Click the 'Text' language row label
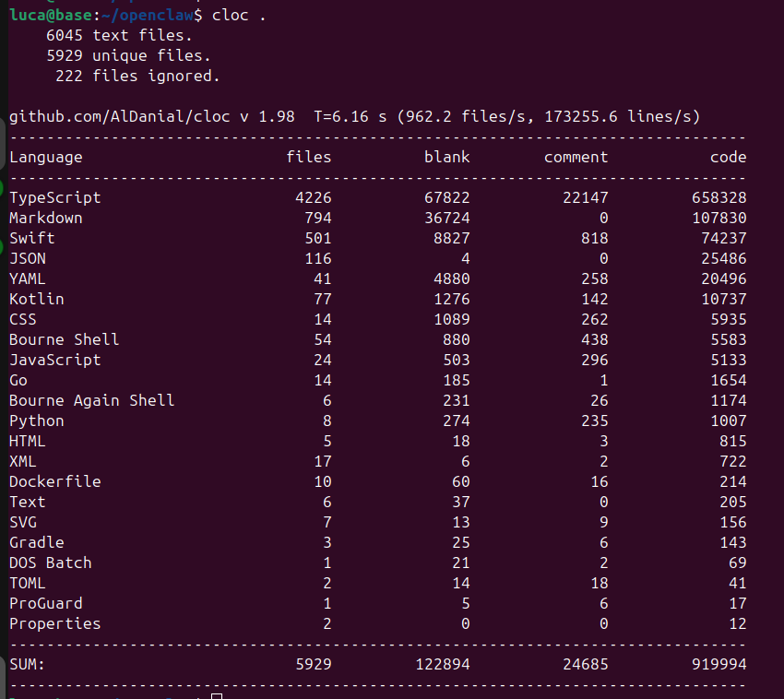 click(x=28, y=502)
